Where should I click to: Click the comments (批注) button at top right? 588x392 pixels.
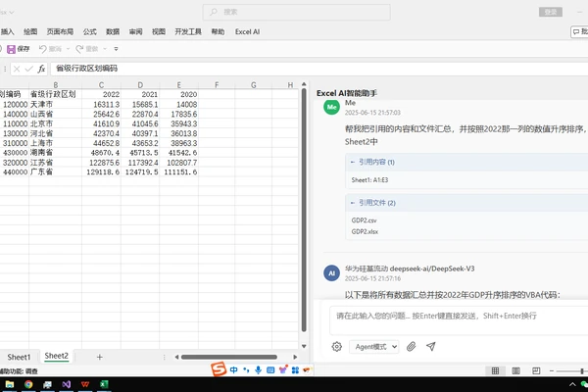pos(580,32)
